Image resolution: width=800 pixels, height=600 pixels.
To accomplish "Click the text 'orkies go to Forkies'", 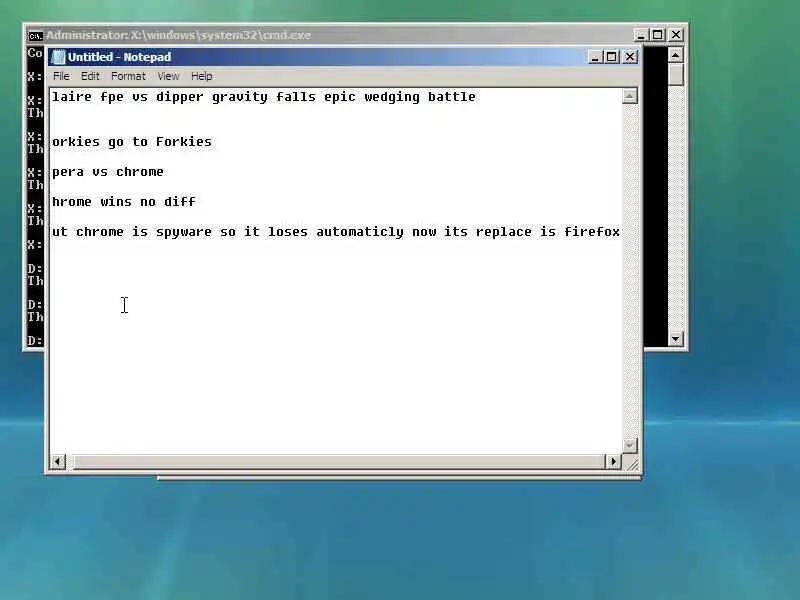I will 132,142.
